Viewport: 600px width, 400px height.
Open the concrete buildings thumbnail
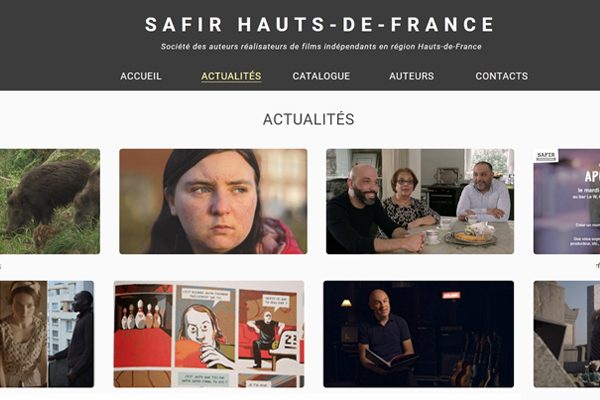pyautogui.click(x=567, y=334)
